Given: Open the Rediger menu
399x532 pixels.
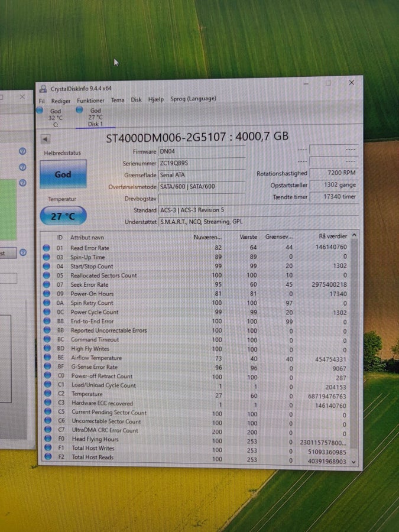Looking at the screenshot, I should [61, 100].
